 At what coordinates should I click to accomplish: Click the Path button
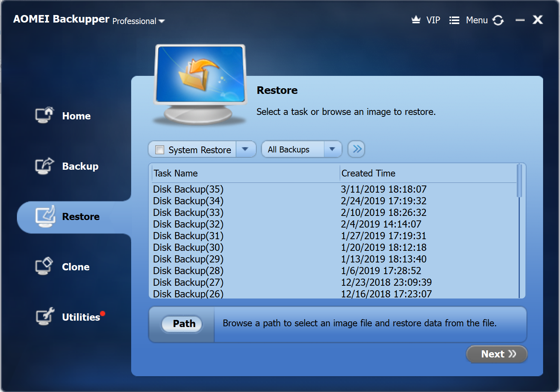[182, 324]
